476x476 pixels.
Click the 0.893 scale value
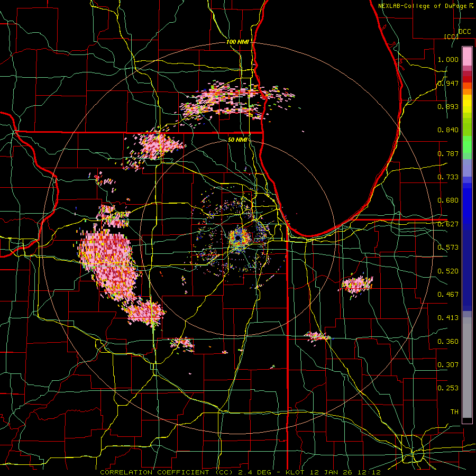coord(448,106)
